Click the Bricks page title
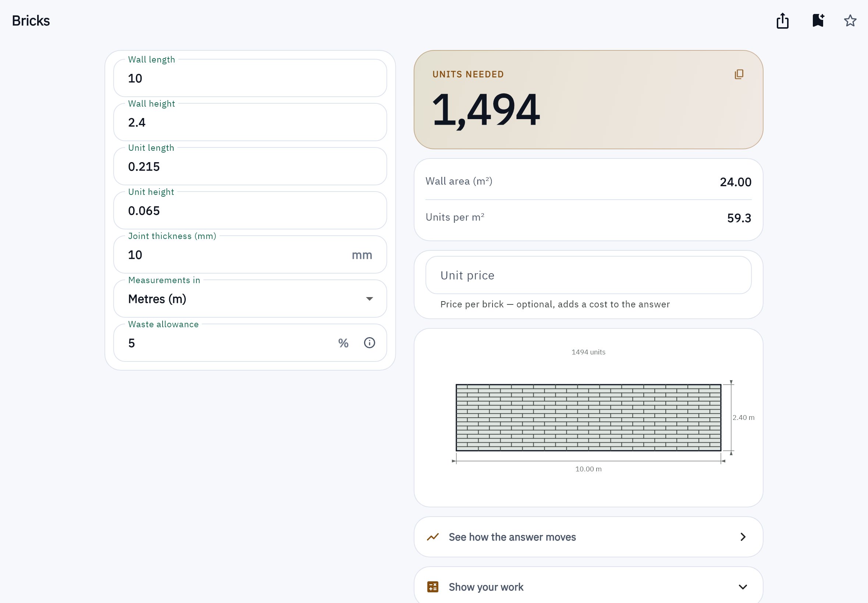Viewport: 868px width, 603px height. [31, 21]
